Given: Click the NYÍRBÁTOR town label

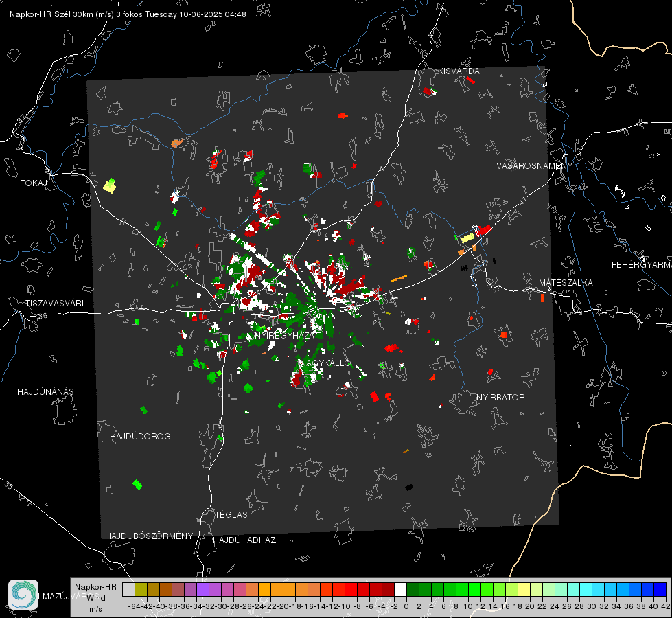Looking at the screenshot, I should [x=500, y=398].
